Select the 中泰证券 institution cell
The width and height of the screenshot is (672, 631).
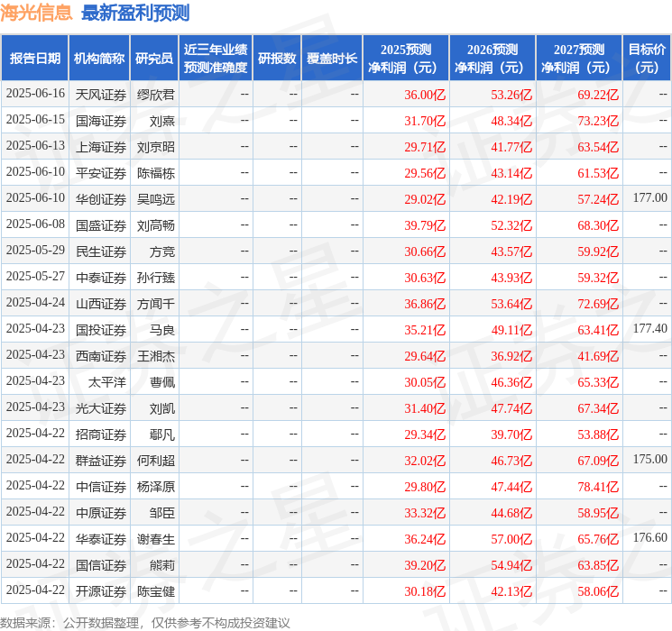click(101, 278)
